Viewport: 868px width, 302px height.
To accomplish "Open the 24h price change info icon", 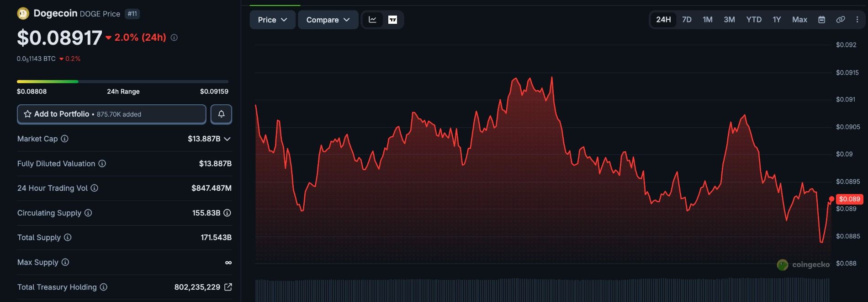I will 174,38.
